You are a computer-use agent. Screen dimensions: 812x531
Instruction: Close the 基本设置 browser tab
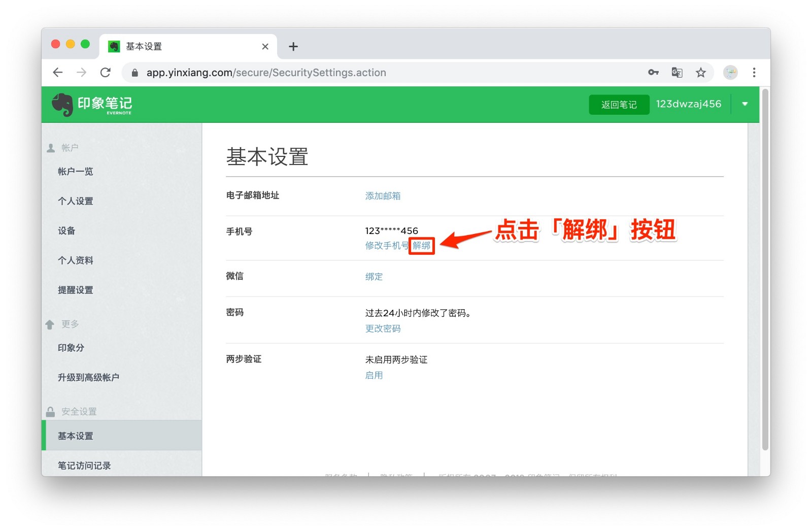[265, 47]
